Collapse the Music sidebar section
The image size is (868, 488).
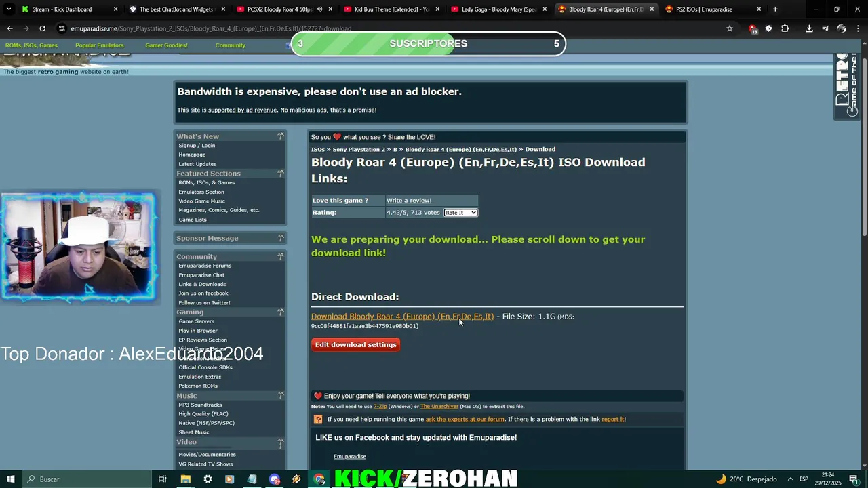coord(281,395)
